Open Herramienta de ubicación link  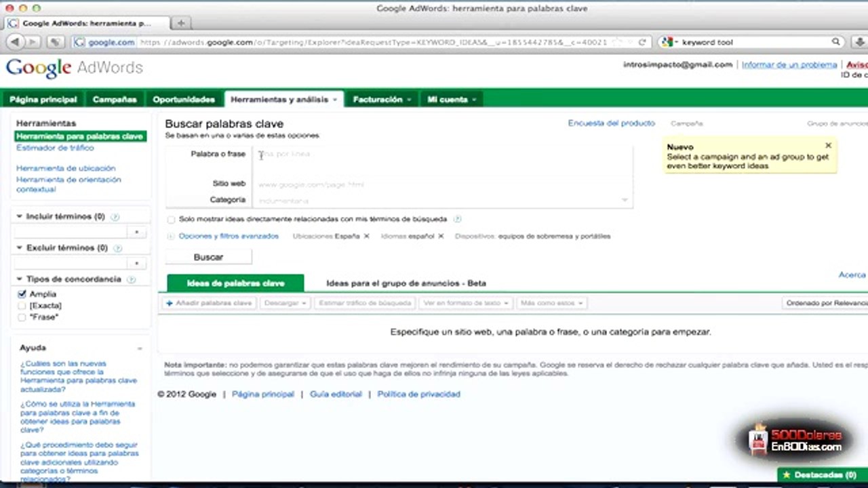tap(66, 168)
